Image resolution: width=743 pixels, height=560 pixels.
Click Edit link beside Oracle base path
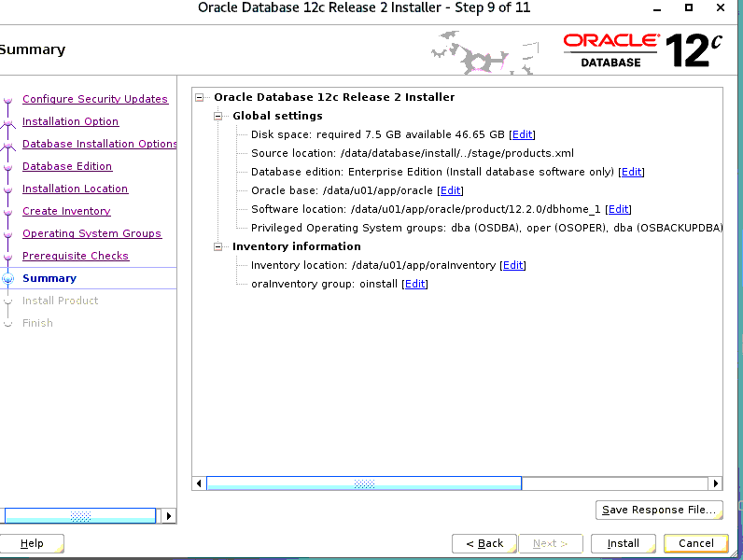coord(451,190)
